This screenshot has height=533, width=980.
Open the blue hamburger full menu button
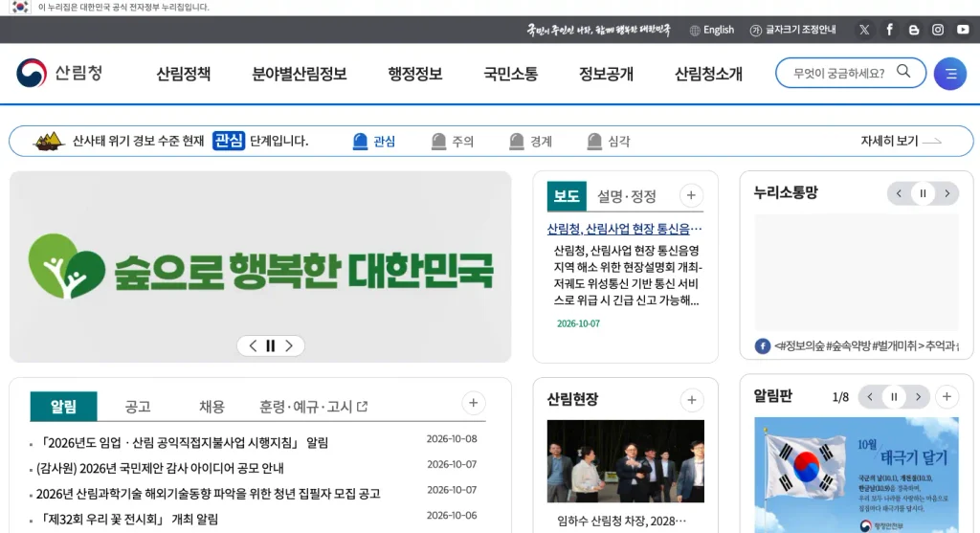[950, 74]
